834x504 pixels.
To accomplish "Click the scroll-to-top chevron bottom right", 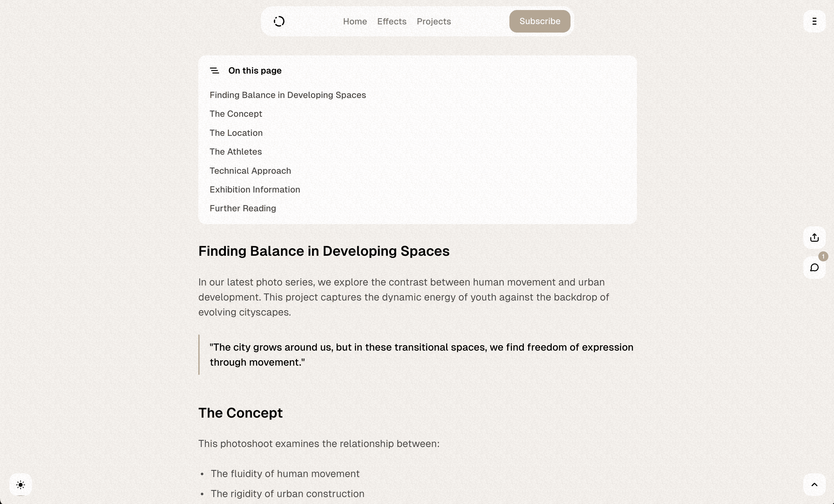I will point(814,484).
